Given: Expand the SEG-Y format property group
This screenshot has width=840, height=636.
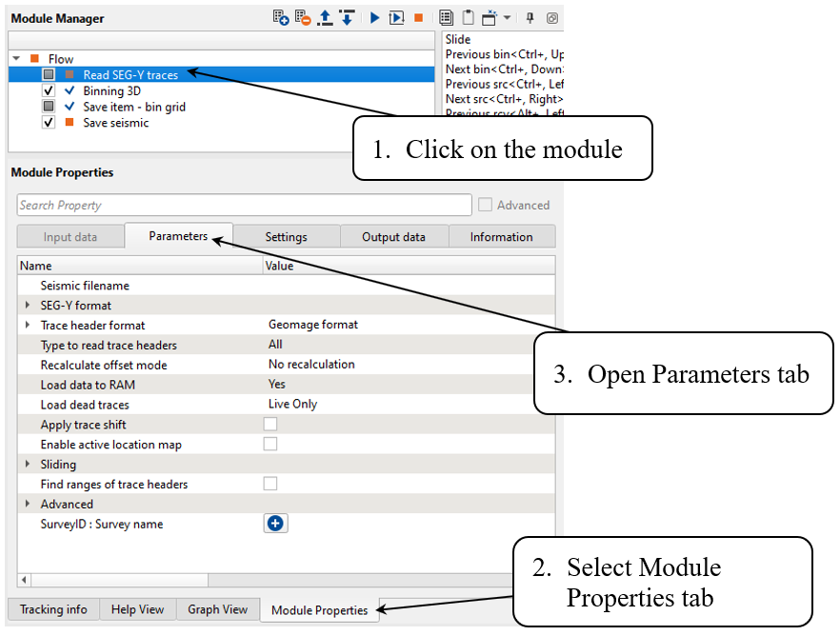Looking at the screenshot, I should (x=27, y=306).
